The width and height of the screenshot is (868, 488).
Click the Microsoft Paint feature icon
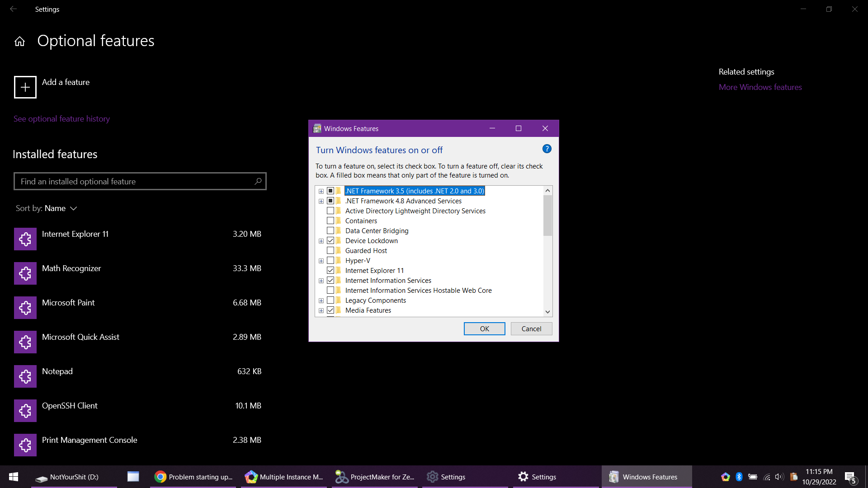(25, 308)
